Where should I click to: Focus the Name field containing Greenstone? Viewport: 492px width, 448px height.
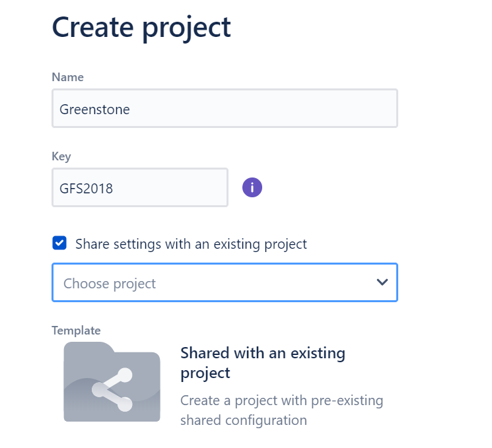click(225, 108)
